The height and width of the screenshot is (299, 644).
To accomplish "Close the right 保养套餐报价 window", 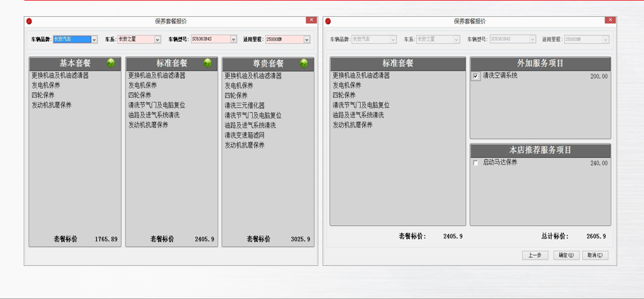I will click(x=610, y=21).
